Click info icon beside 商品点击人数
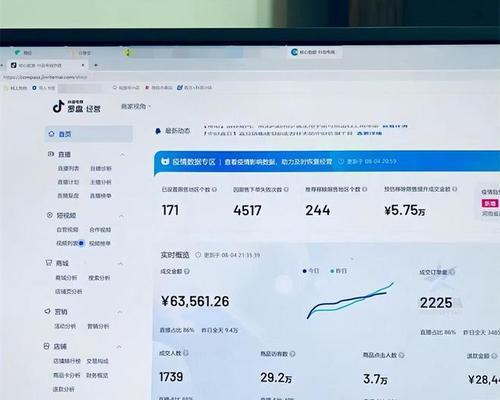500x400 pixels. pyautogui.click(x=401, y=355)
